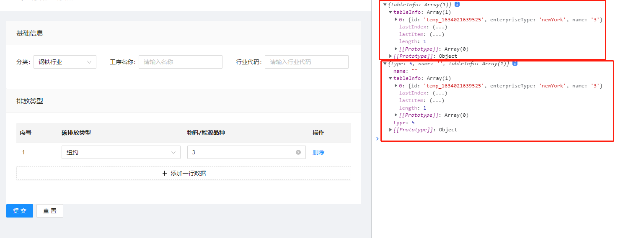The image size is (644, 238).
Task: Click lastItem (...) getter in first console object
Action: click(437, 34)
